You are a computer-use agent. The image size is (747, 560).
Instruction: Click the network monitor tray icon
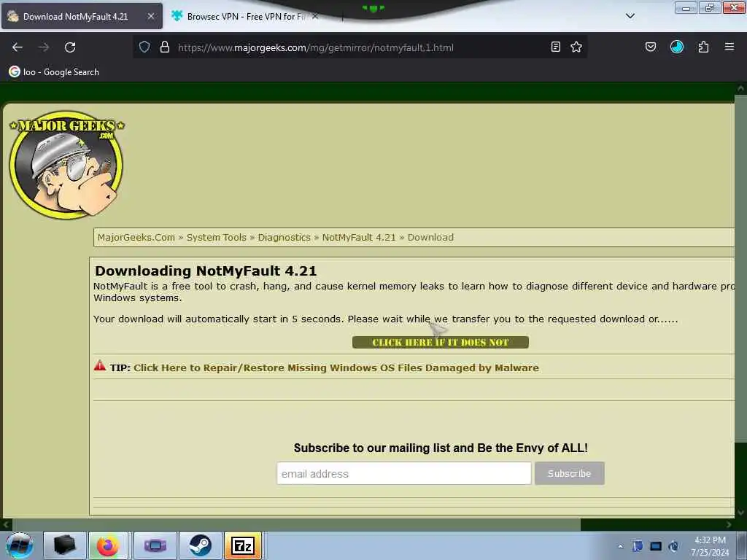[x=656, y=546]
